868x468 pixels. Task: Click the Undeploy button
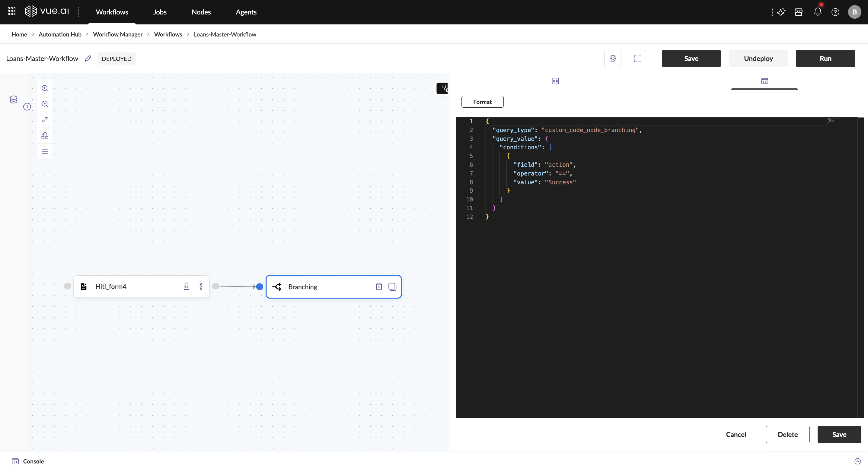tap(758, 58)
